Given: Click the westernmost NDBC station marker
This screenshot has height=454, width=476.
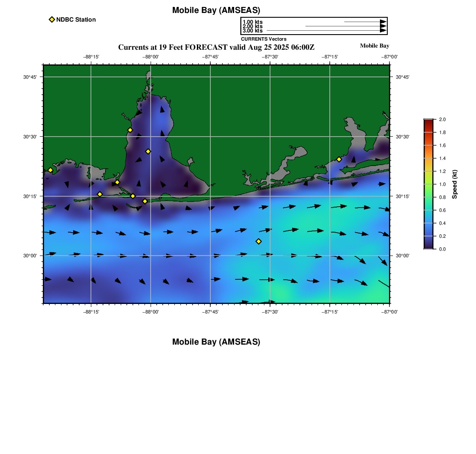Looking at the screenshot, I should 50,170.
